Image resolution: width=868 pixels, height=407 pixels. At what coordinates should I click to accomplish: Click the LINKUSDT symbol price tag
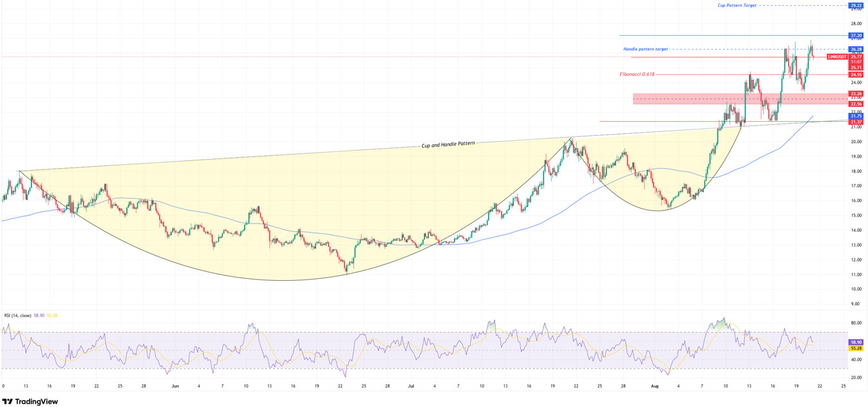click(x=836, y=57)
